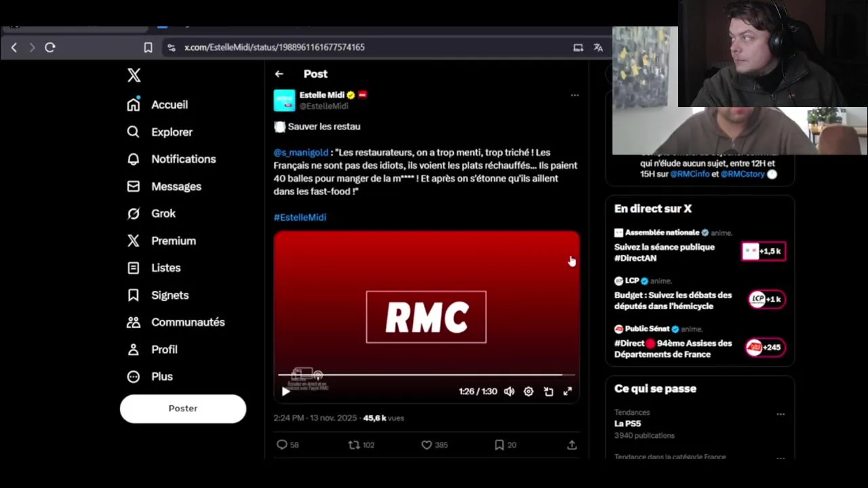Open the post's more options menu
The image size is (868, 488).
(574, 96)
